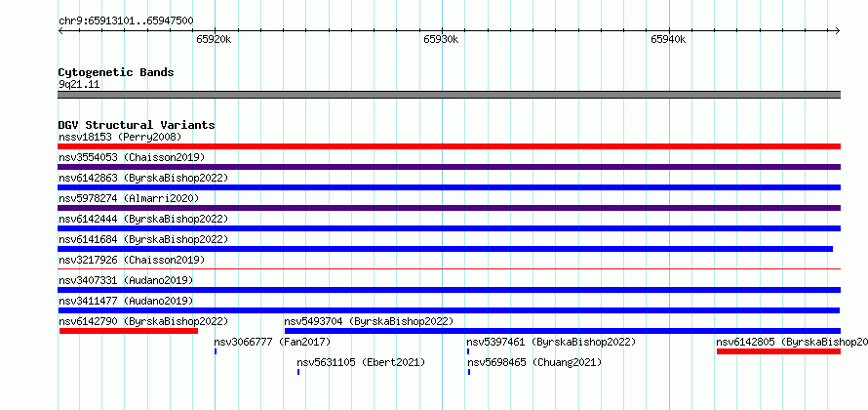This screenshot has height=410, width=868.
Task: Select the short red nsv6142790 bar
Action: click(x=129, y=331)
